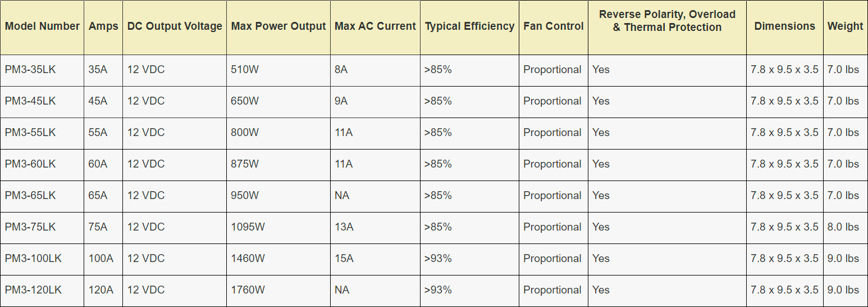The image size is (868, 307).
Task: Click the Max Power Output header
Action: pos(278,26)
